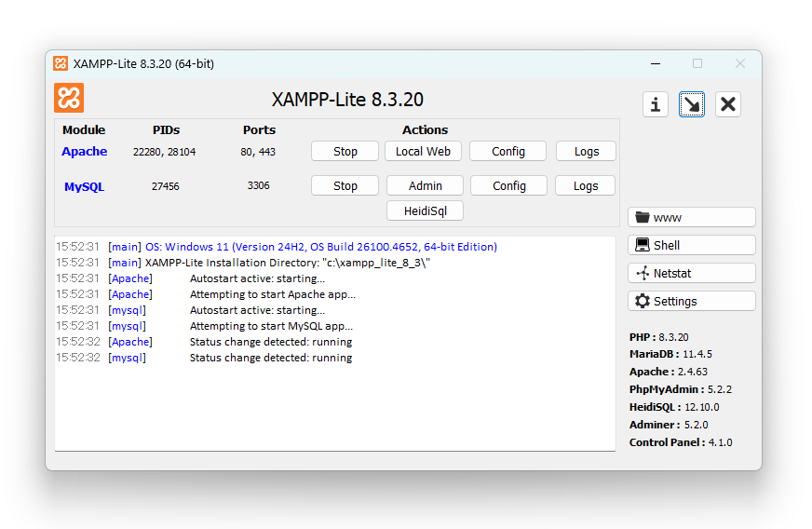Image resolution: width=812 pixels, height=529 pixels.
Task: Click the MySQL port 3306
Action: pos(259,185)
